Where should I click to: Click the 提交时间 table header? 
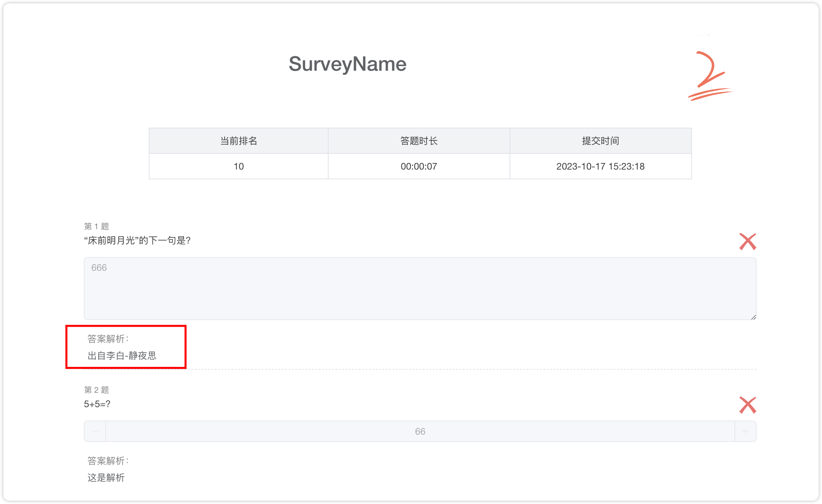600,141
